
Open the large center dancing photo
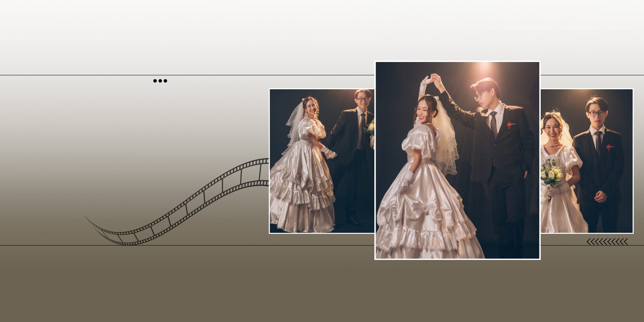coord(457,160)
